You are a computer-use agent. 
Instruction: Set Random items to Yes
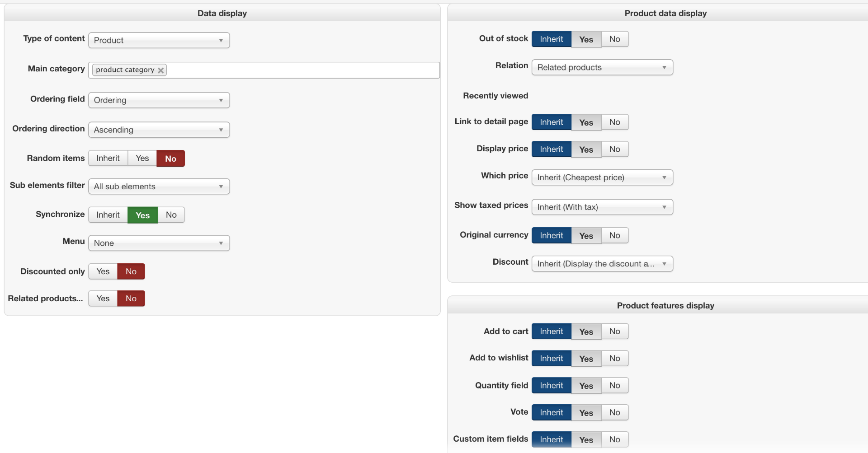[x=142, y=159]
